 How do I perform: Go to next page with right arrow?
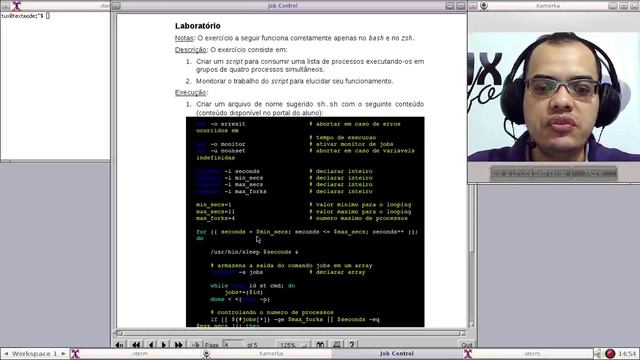(164, 345)
